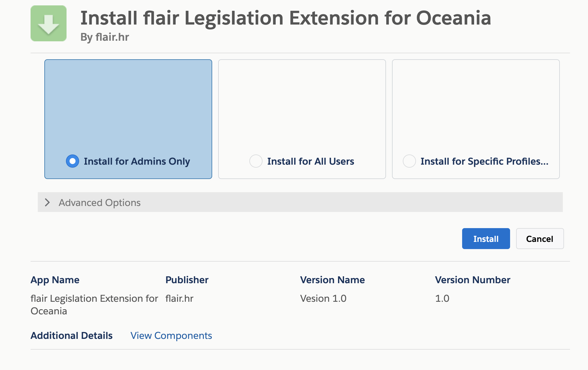Screen dimensions: 588x370
Task: Click the Vesion 1.0 version name
Action: [323, 298]
